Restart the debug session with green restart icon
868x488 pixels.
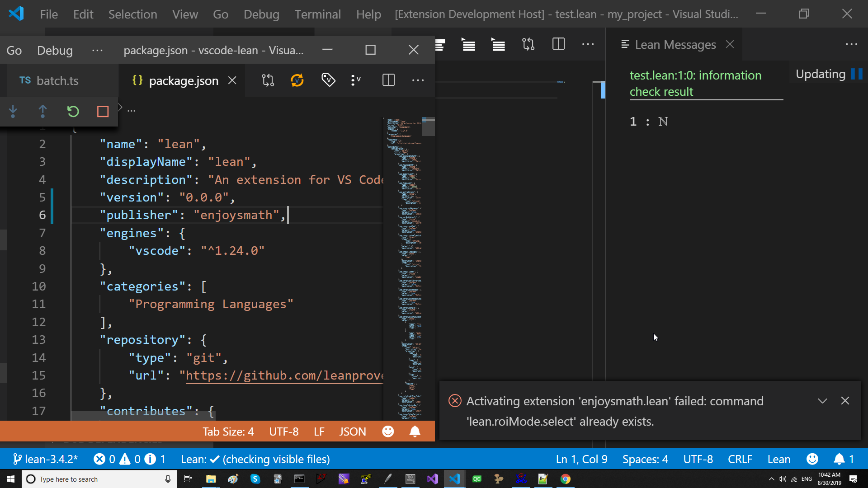point(73,111)
